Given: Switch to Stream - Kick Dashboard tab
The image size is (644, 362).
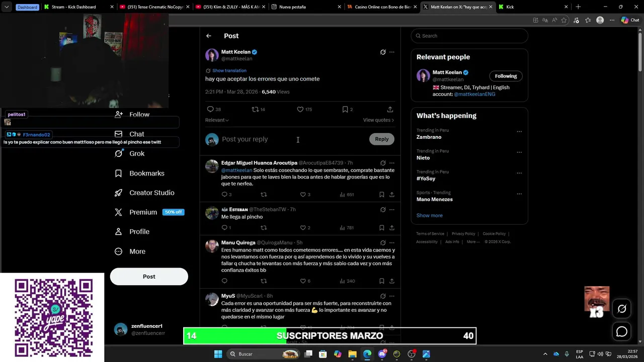Looking at the screenshot, I should click(x=78, y=7).
